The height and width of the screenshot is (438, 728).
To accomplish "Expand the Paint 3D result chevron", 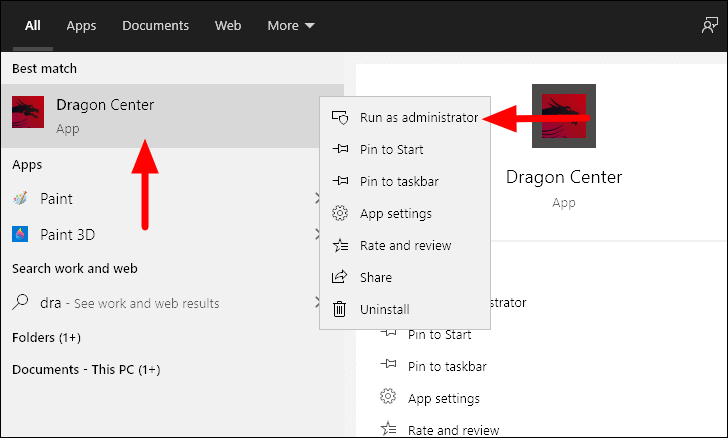I will tap(318, 234).
